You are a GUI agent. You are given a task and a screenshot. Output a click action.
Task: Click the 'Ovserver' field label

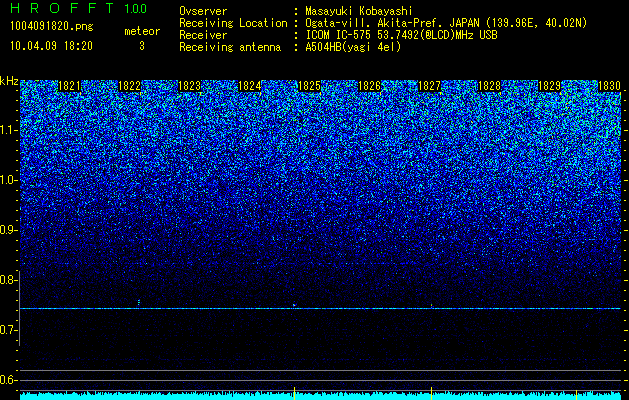coord(203,11)
